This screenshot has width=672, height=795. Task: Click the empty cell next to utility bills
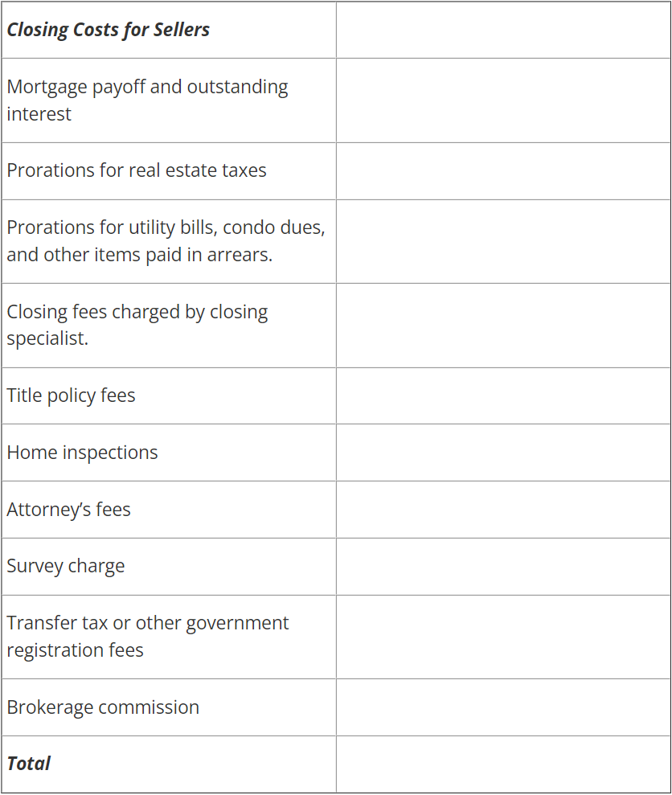click(x=503, y=242)
